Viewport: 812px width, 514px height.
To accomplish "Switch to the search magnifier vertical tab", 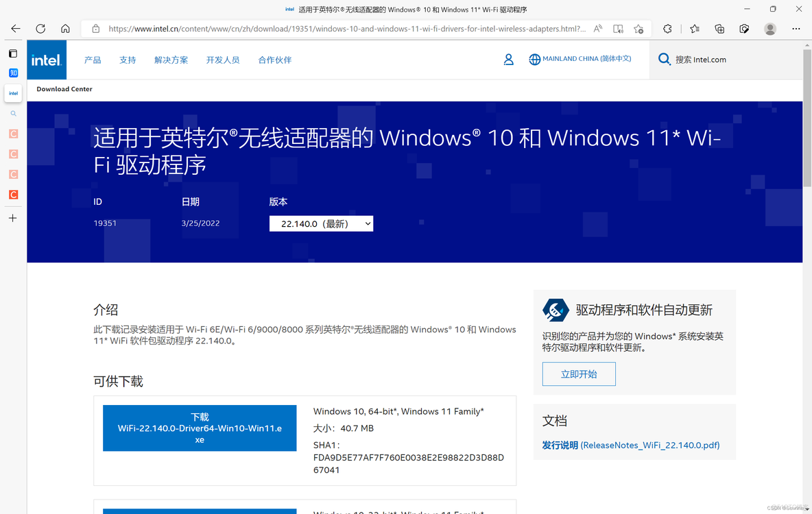I will (14, 113).
